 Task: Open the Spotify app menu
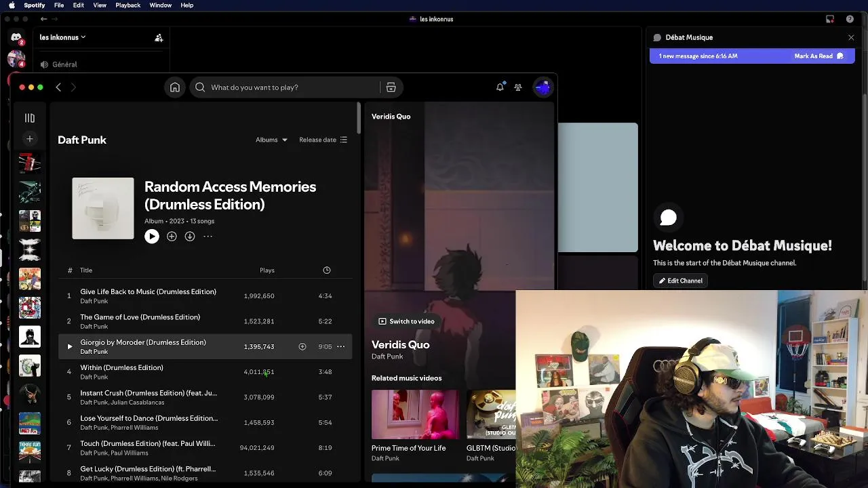(35, 5)
